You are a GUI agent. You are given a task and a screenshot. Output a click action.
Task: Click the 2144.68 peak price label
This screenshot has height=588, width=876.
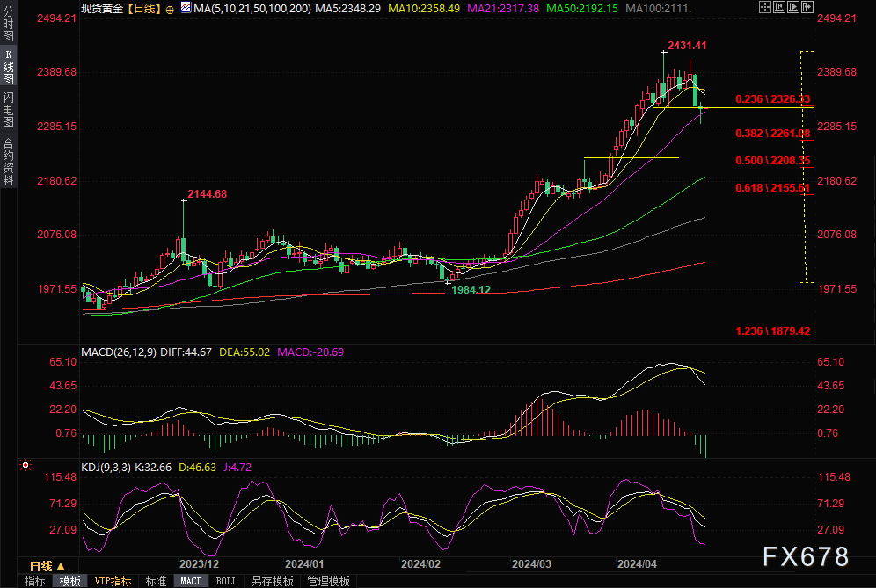(207, 193)
